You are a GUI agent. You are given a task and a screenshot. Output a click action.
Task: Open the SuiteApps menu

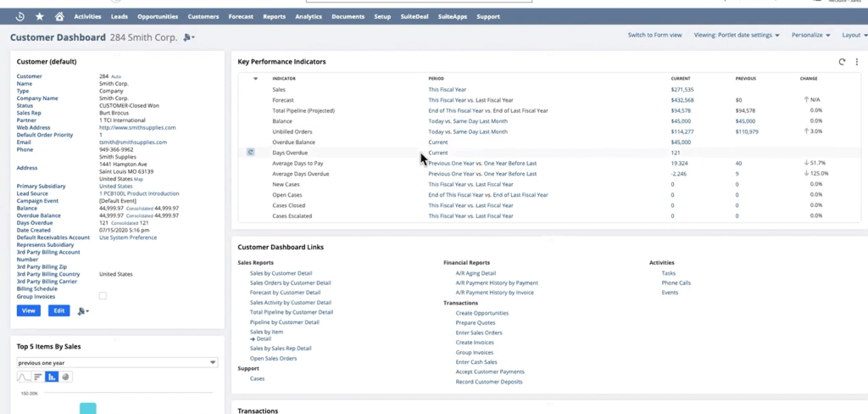pyautogui.click(x=453, y=17)
